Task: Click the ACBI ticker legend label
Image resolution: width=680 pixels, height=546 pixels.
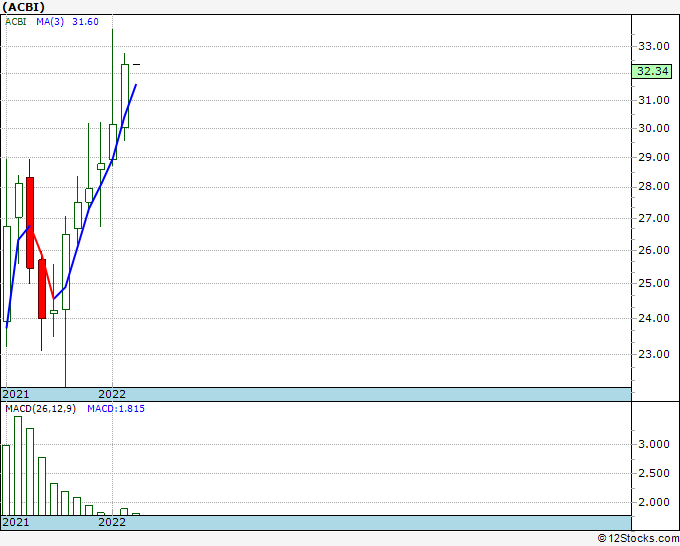Action: (16, 22)
